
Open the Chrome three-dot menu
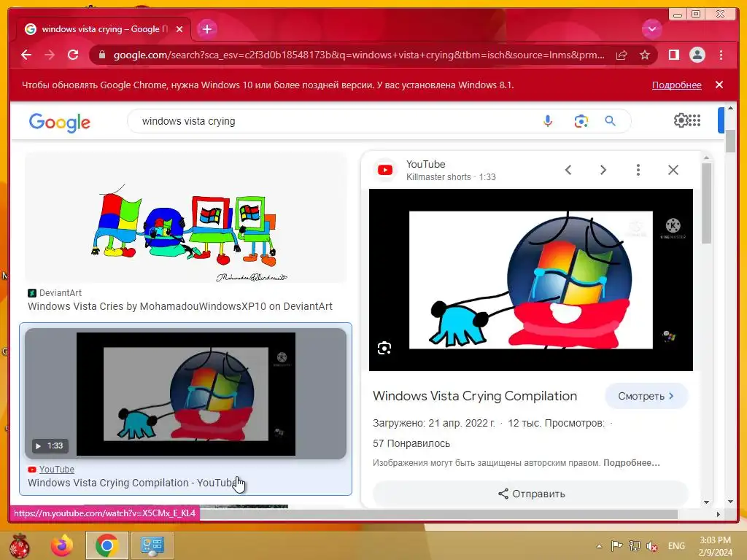coord(721,55)
